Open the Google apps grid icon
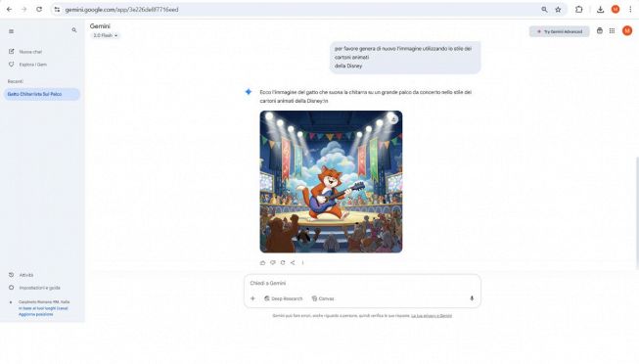This screenshot has width=639, height=364. 613,31
